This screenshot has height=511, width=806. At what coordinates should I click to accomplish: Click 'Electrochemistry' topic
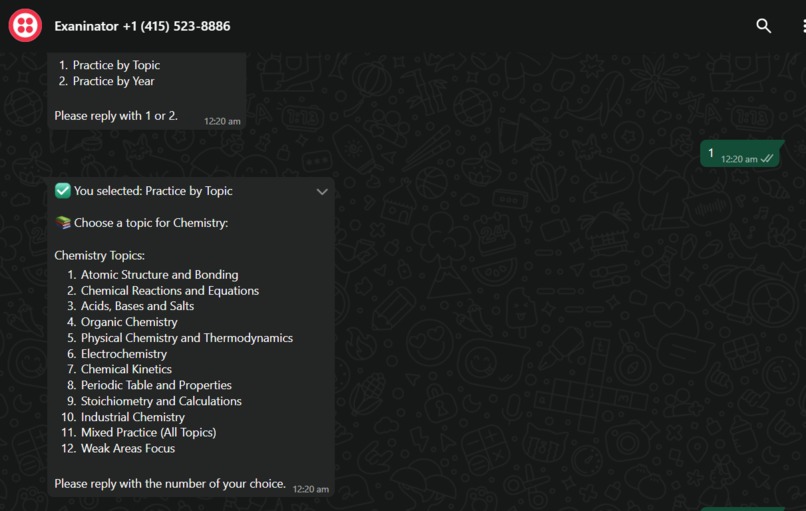(124, 354)
